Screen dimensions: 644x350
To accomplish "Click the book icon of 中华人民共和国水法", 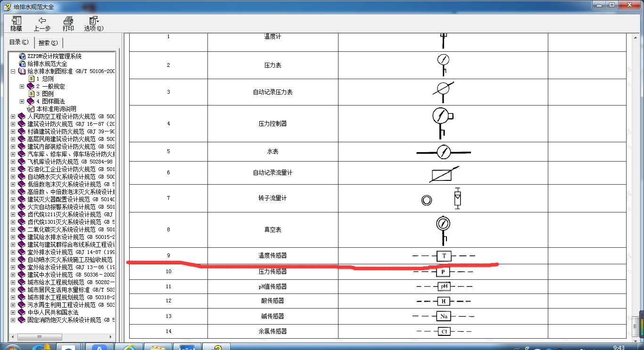I will [22, 312].
